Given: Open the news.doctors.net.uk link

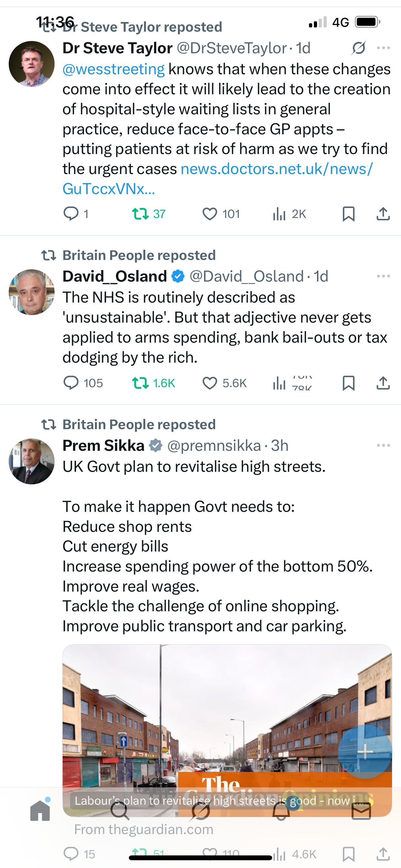Looking at the screenshot, I should [x=276, y=169].
